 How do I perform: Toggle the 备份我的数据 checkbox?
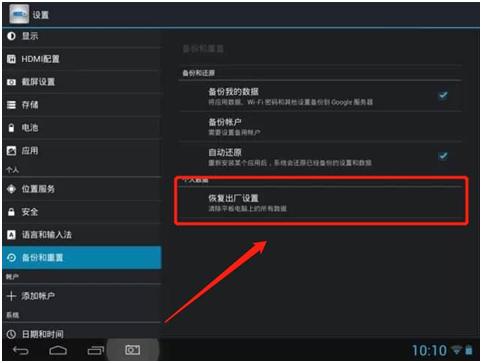(443, 96)
